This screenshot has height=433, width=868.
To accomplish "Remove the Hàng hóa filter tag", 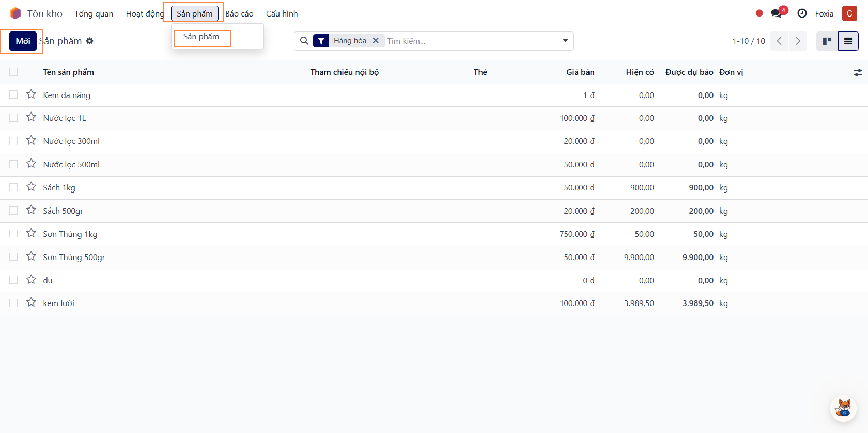I will pos(376,41).
